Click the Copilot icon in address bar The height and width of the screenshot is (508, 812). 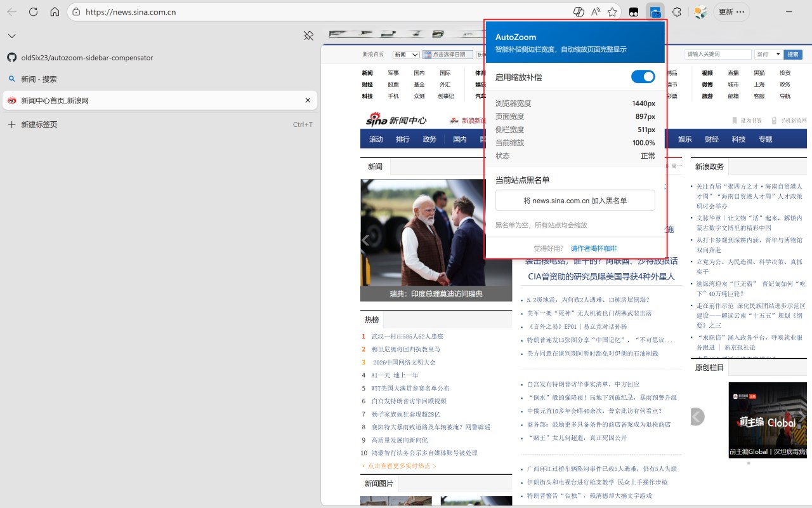pos(579,12)
